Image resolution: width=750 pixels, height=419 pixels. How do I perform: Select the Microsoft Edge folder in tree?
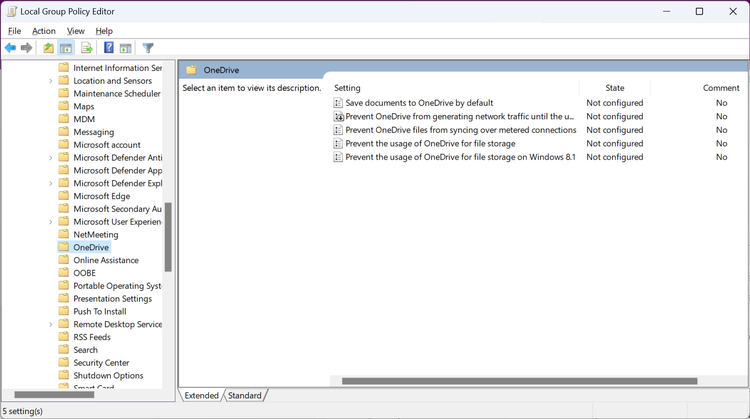pos(101,196)
